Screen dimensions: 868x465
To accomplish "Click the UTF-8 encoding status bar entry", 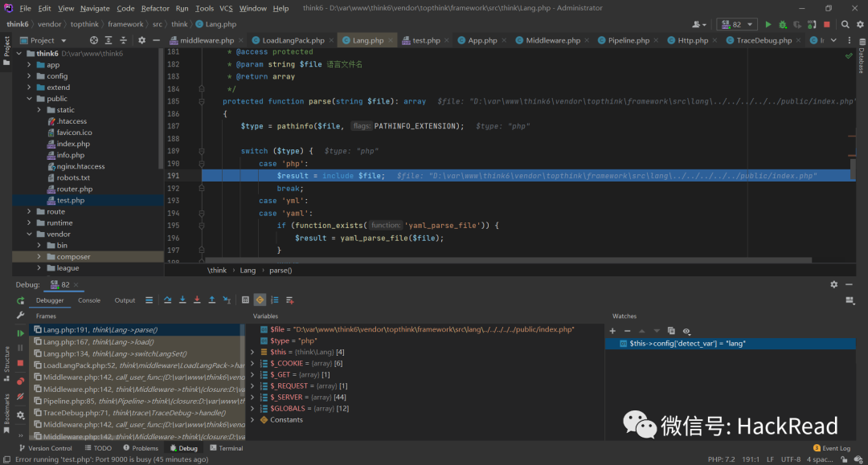I will tap(791, 459).
